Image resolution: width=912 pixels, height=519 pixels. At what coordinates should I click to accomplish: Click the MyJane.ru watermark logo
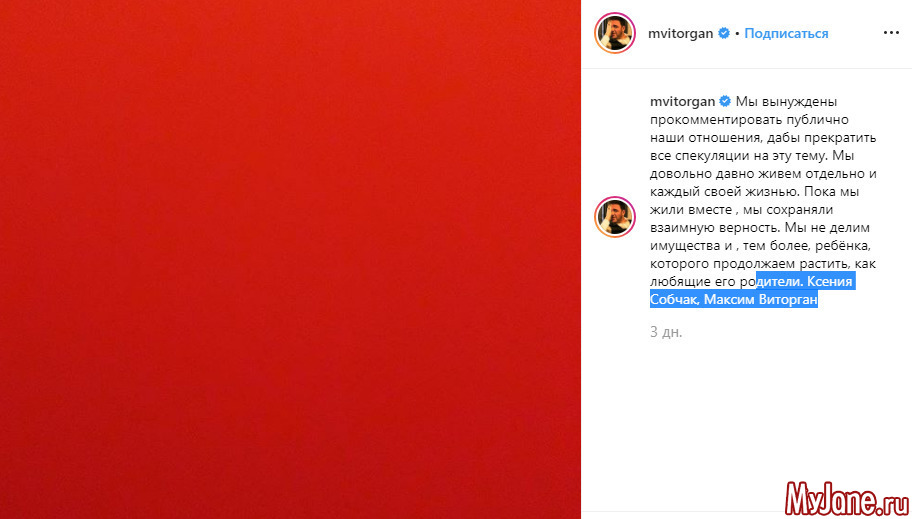(x=847, y=499)
